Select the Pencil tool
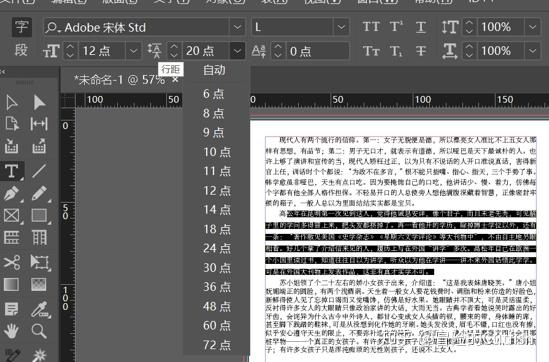Viewport: 549px width, 362px height. tap(39, 193)
